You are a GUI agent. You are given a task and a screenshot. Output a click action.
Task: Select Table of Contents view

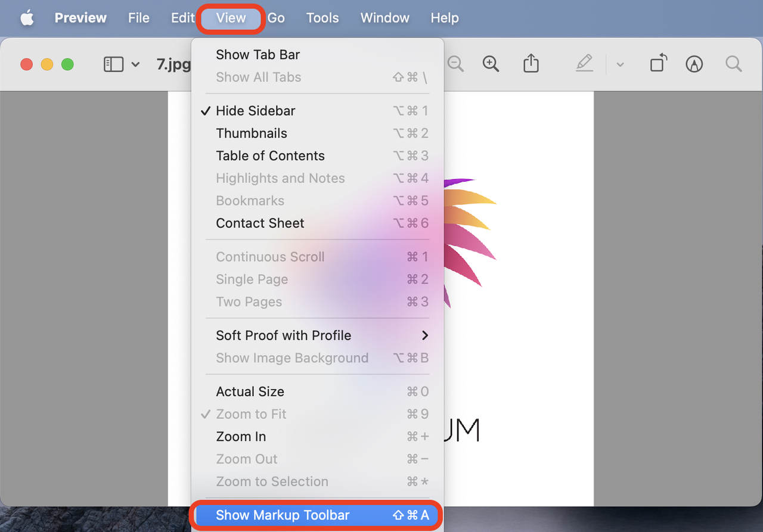tap(317, 156)
